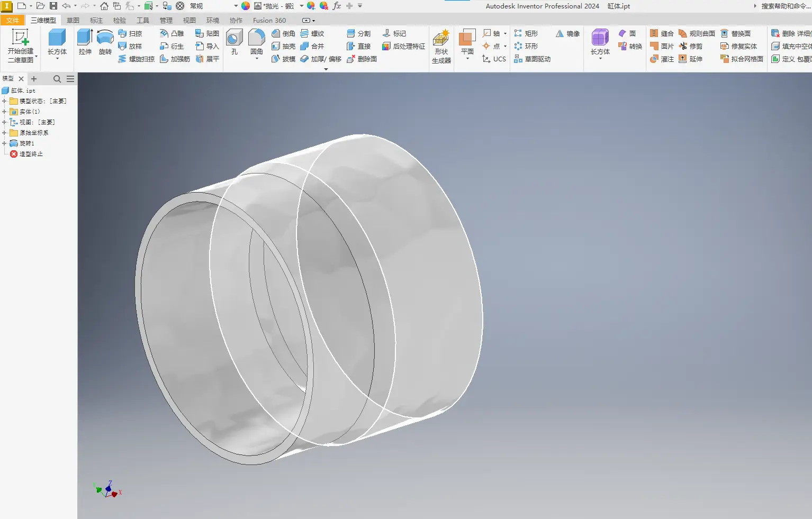Click the search icon in model browser
The image size is (812, 519).
(57, 79)
